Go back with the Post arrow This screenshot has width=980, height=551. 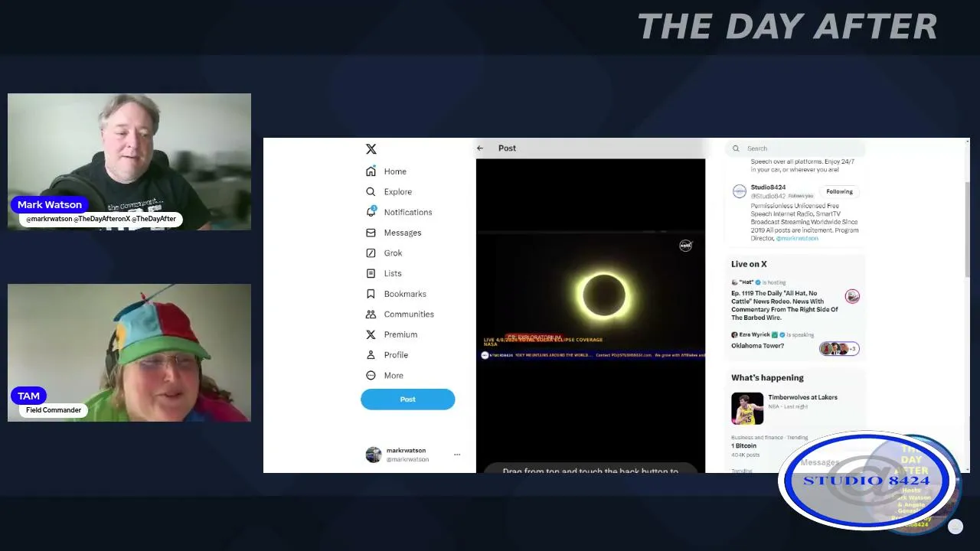(480, 148)
